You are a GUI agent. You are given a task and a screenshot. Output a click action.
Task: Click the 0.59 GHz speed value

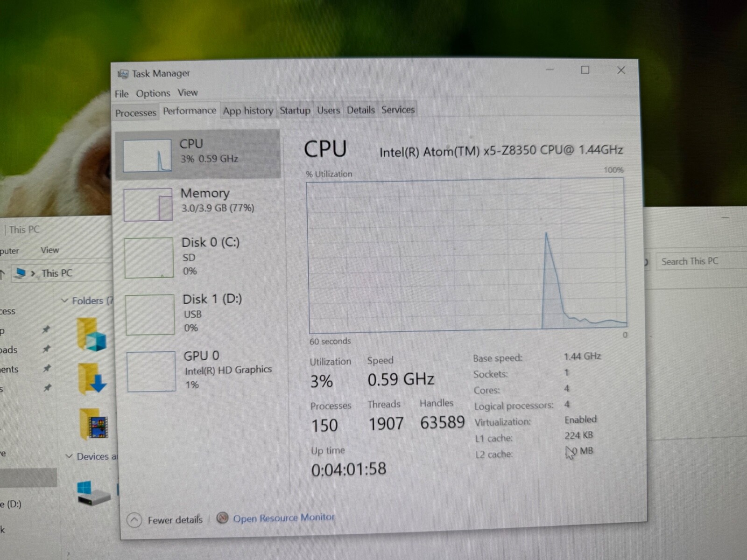tap(401, 379)
